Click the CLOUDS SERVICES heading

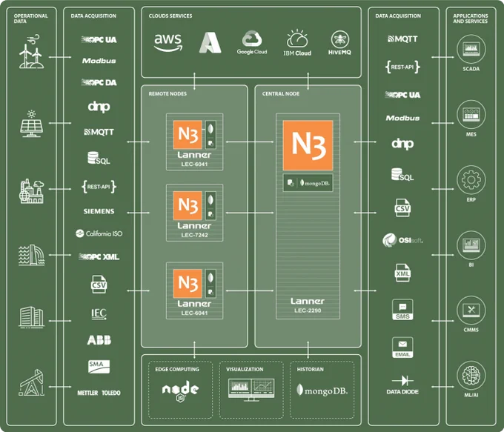(x=170, y=16)
